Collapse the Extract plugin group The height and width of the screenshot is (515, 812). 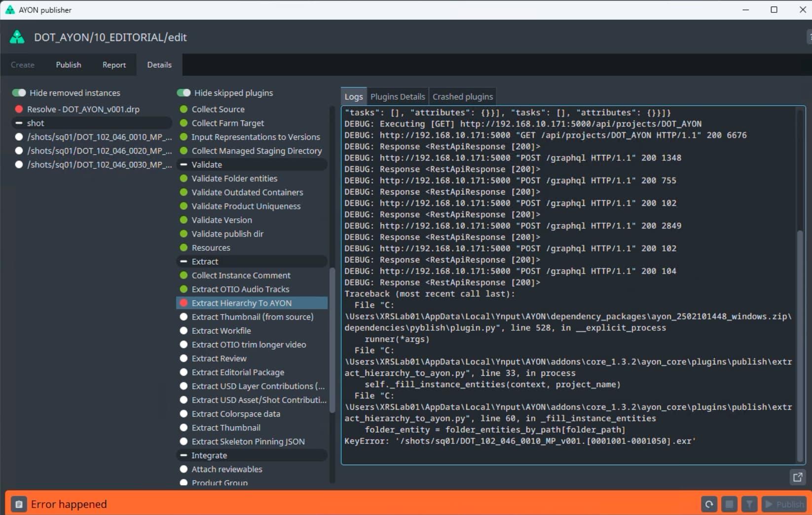coord(184,262)
